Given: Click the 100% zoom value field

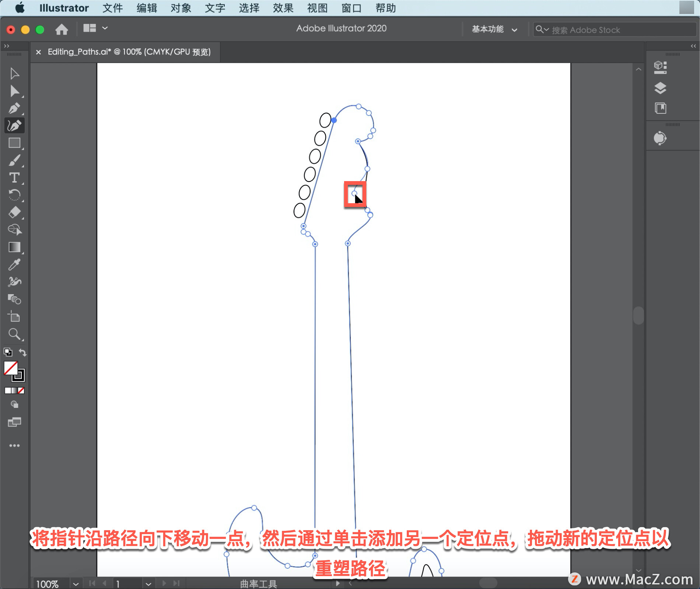Looking at the screenshot, I should point(50,584).
